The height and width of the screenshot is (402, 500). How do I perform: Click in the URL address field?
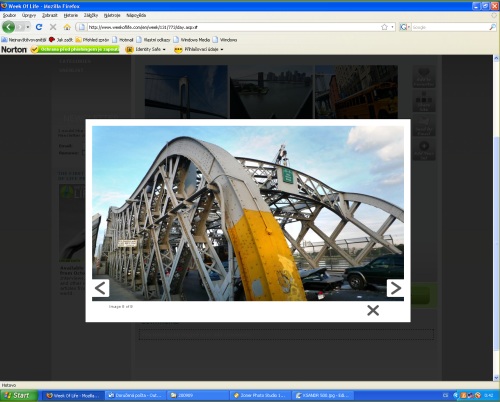point(233,27)
